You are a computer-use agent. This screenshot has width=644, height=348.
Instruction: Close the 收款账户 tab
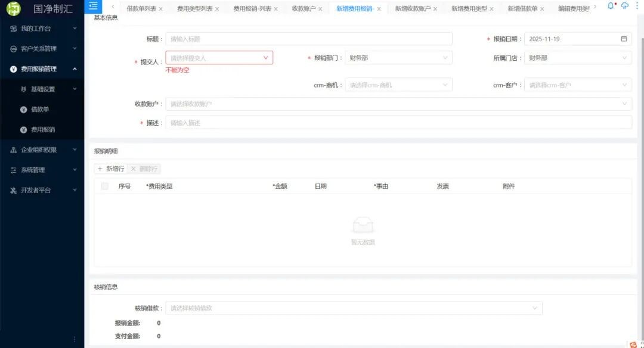tap(320, 9)
